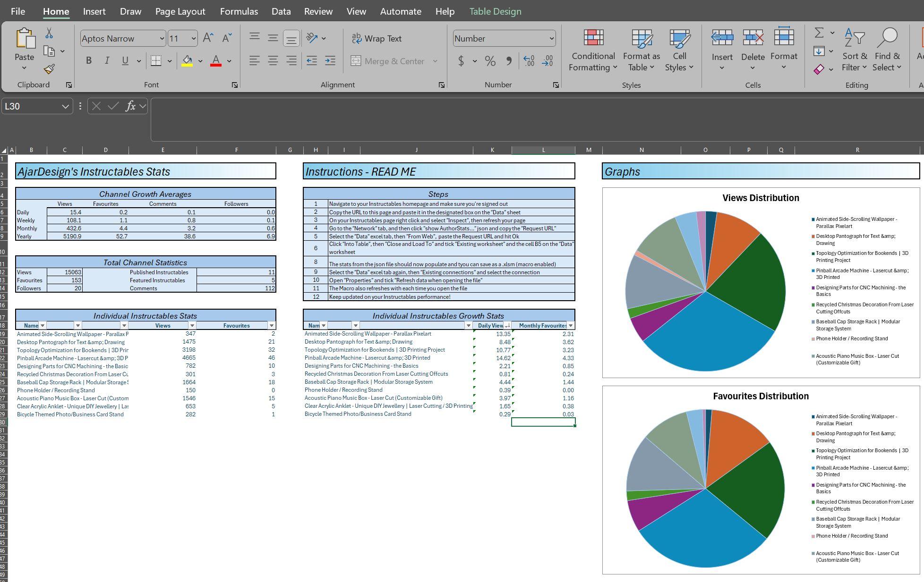Click the Orientation text-angle icon
This screenshot has height=582, width=924.
pos(312,38)
